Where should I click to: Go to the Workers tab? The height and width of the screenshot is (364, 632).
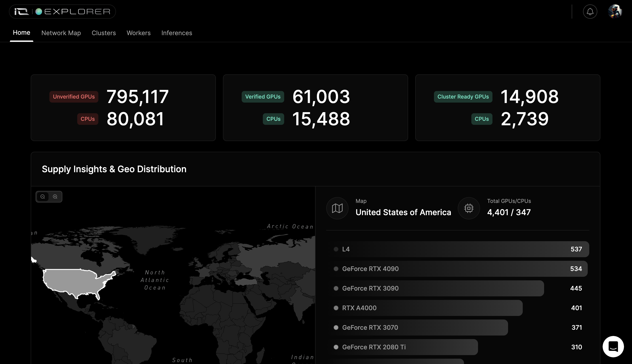pos(138,33)
